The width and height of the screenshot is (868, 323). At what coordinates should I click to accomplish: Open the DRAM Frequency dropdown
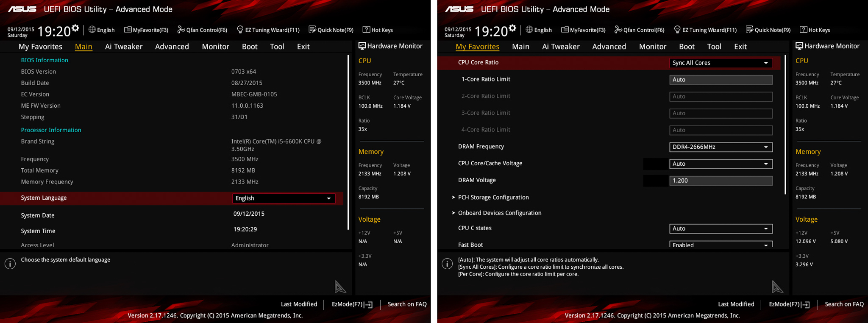tap(721, 147)
